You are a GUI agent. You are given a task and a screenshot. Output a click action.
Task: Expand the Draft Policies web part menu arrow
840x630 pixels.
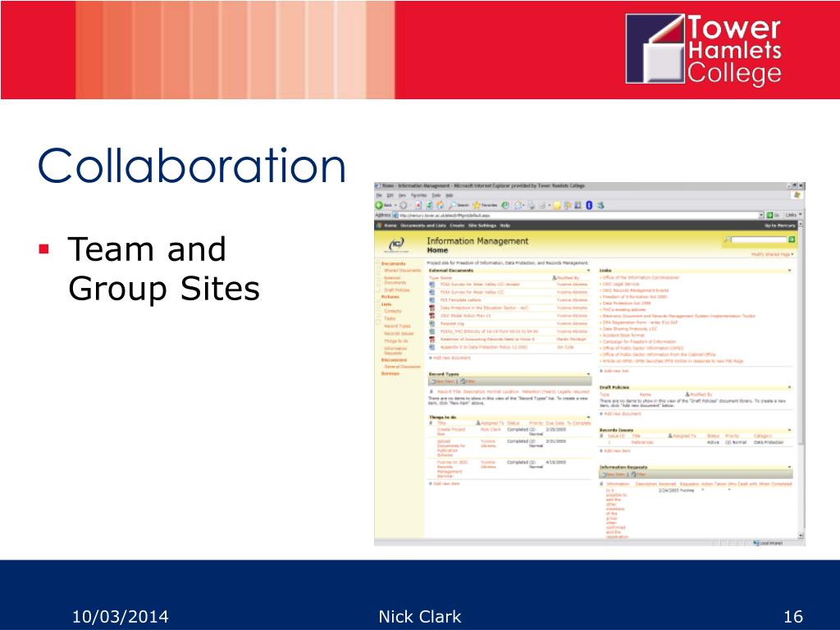[790, 387]
